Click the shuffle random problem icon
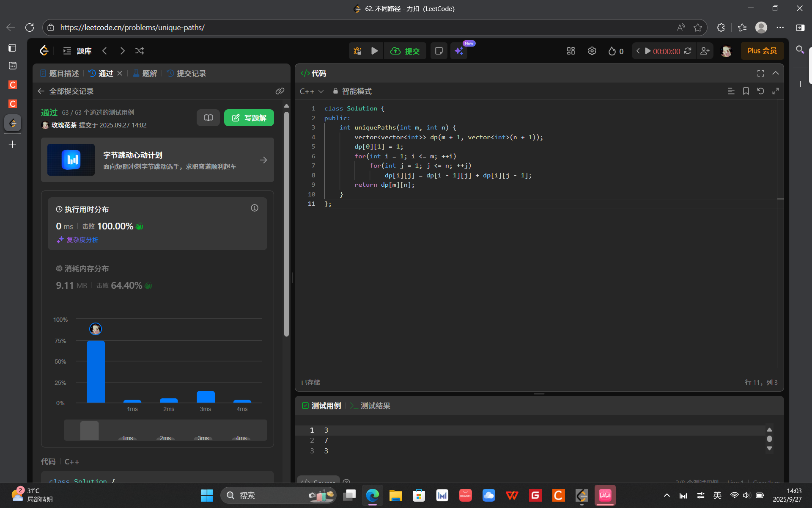 point(140,51)
